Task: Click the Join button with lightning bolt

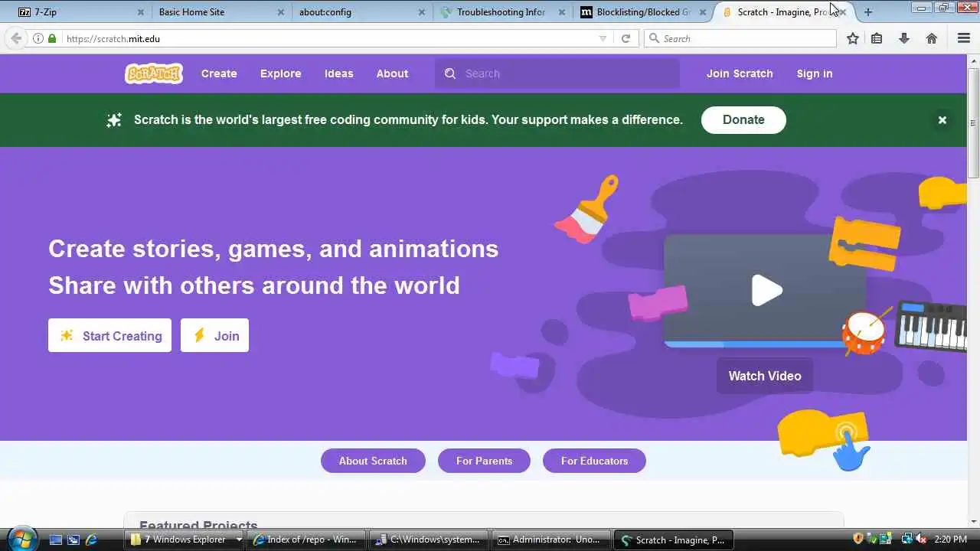Action: click(214, 335)
